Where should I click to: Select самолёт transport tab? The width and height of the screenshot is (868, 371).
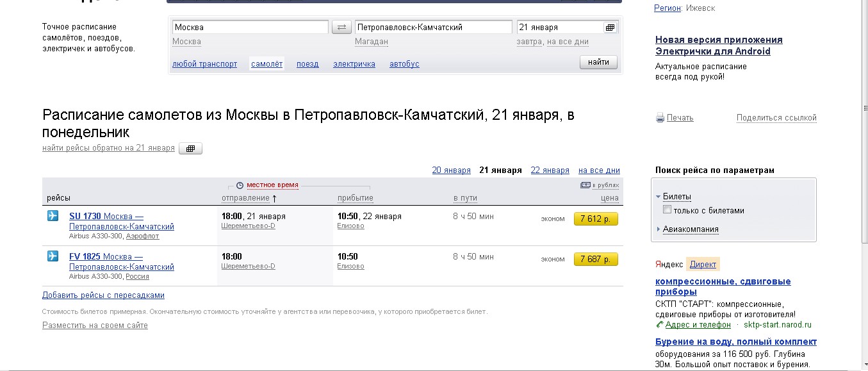(266, 64)
